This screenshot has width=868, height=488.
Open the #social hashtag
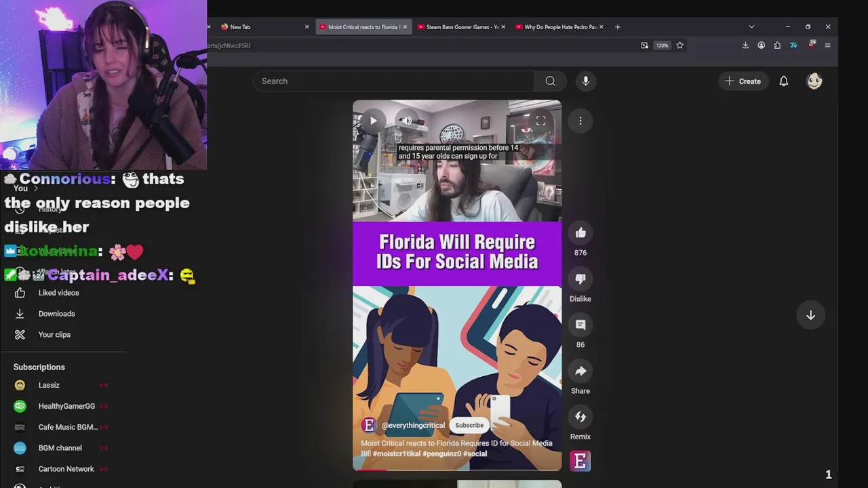coord(475,453)
